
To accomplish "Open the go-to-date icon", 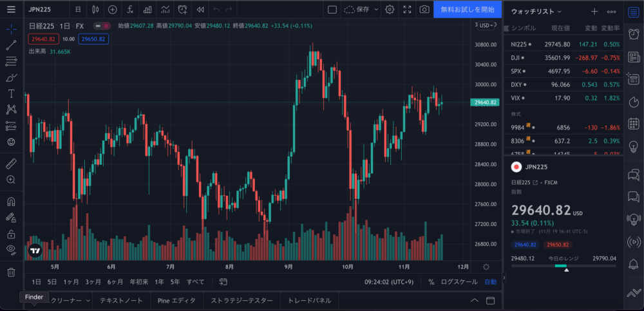I will [223, 282].
